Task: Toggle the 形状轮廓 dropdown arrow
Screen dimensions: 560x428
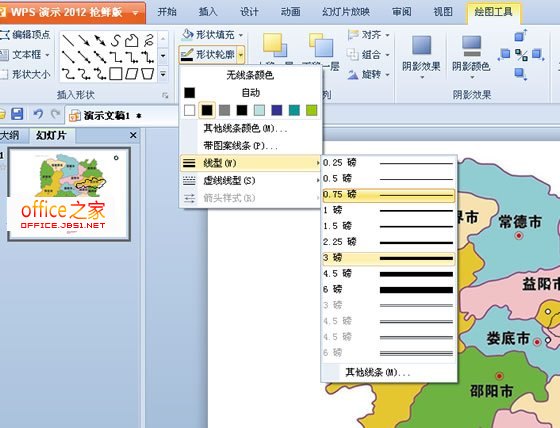Action: point(241,55)
